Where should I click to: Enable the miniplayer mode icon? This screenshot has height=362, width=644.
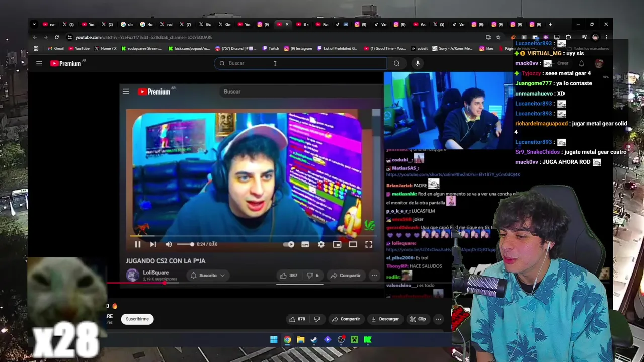pyautogui.click(x=337, y=244)
